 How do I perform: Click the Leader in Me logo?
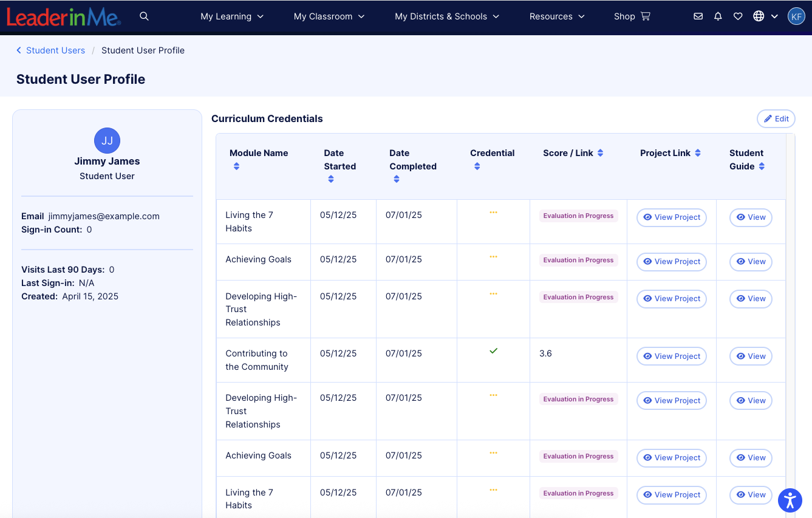tap(64, 17)
